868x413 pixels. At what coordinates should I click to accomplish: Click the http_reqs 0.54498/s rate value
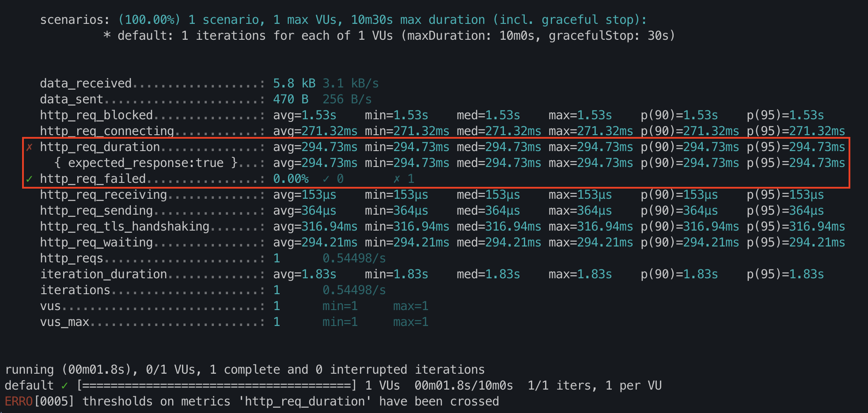point(354,258)
